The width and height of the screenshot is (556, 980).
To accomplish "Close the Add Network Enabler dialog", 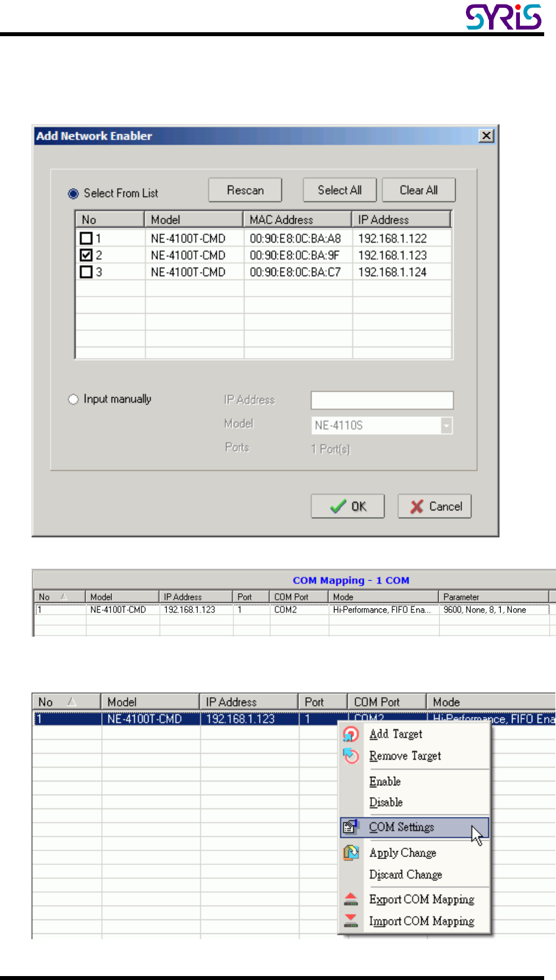I will point(486,135).
